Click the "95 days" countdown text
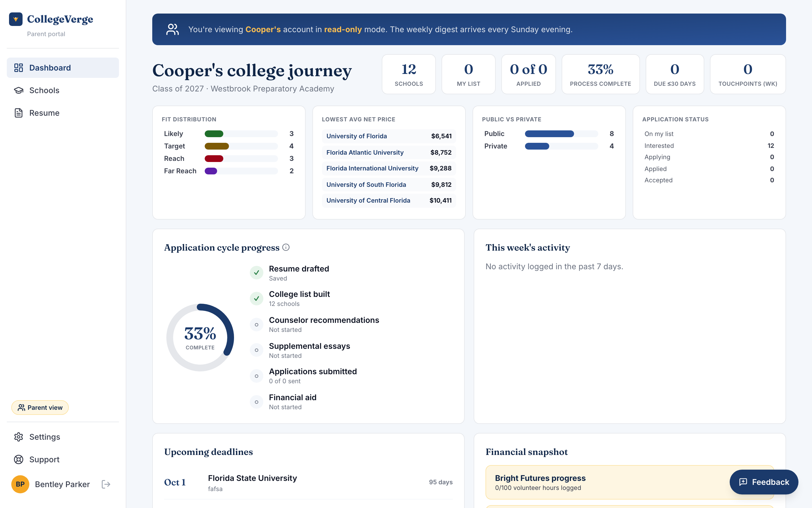Viewport: 812px width, 508px height. [441, 482]
